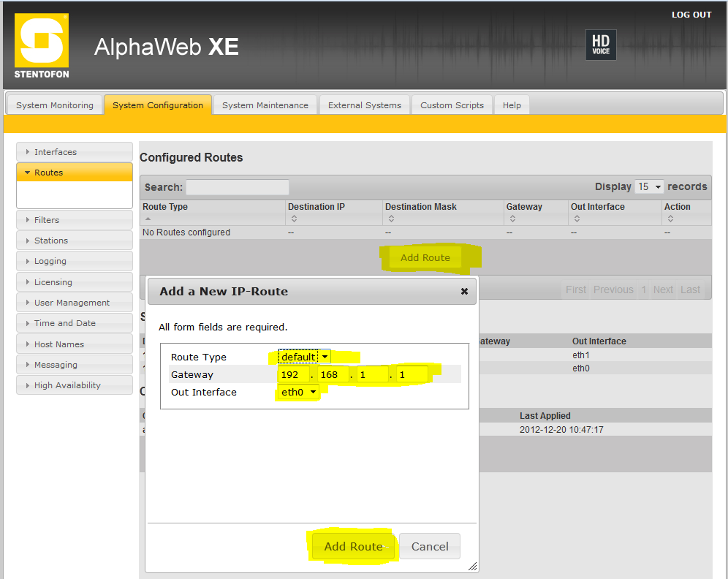This screenshot has width=728, height=579.
Task: Click the LOG OUT link
Action: [691, 15]
